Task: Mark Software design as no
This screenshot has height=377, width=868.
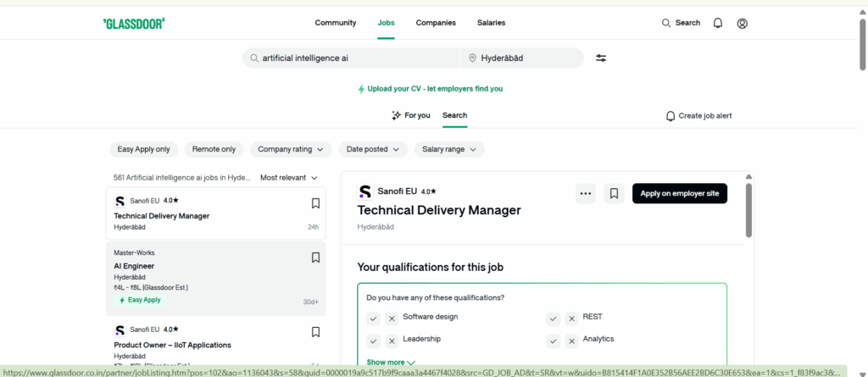Action: coord(392,319)
